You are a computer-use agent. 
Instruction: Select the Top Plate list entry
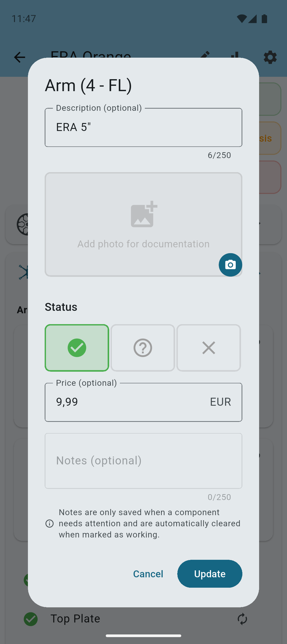75,618
